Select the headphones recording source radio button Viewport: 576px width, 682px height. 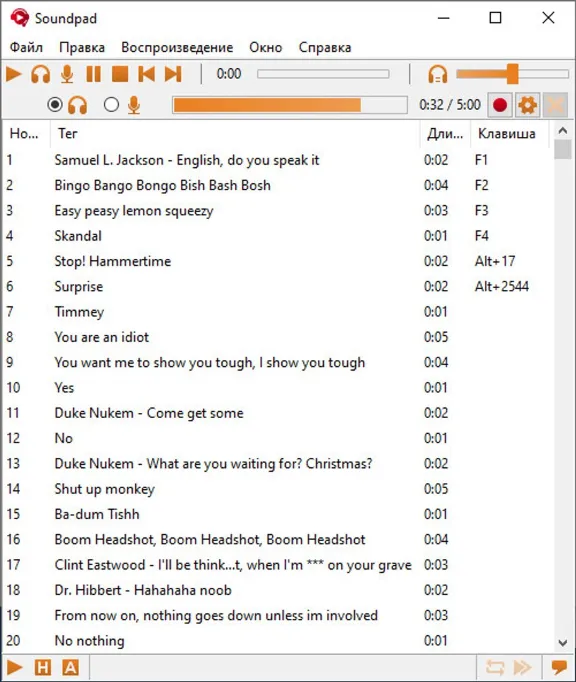[55, 105]
